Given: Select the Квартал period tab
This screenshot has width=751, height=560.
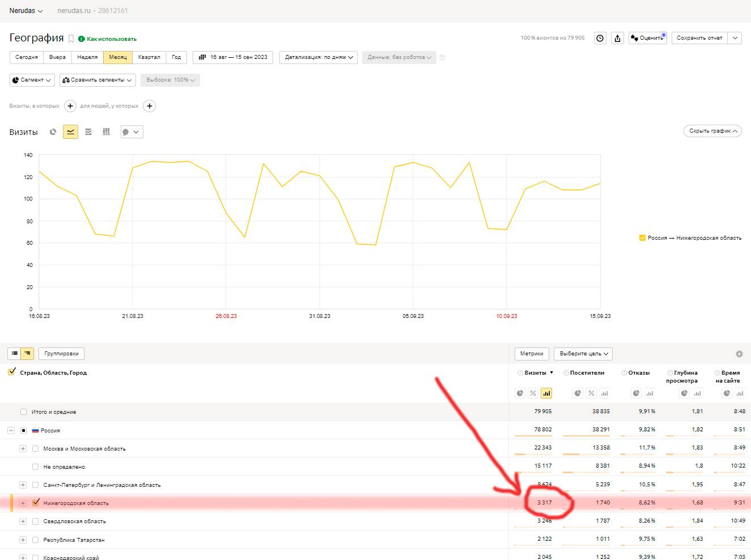Looking at the screenshot, I should tap(149, 57).
